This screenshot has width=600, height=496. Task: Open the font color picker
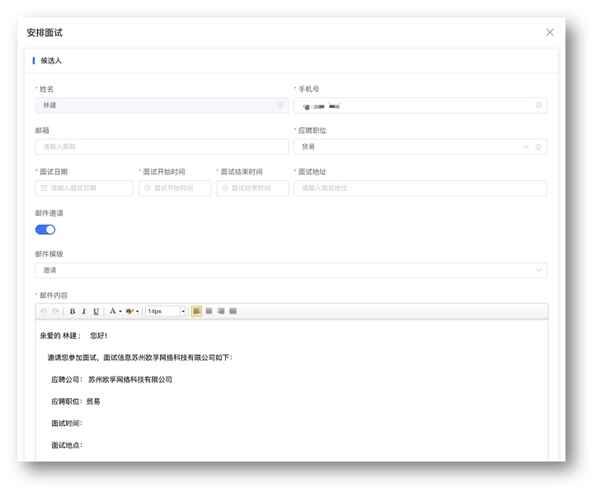[x=114, y=312]
